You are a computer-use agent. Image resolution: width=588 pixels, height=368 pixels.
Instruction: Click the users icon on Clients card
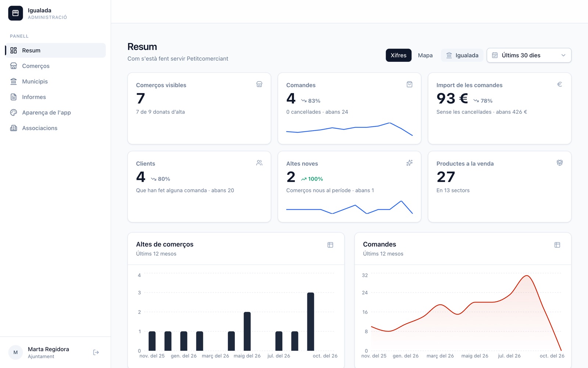pyautogui.click(x=259, y=163)
